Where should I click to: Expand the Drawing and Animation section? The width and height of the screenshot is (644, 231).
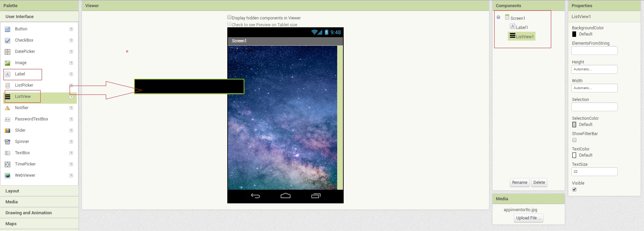(x=29, y=213)
